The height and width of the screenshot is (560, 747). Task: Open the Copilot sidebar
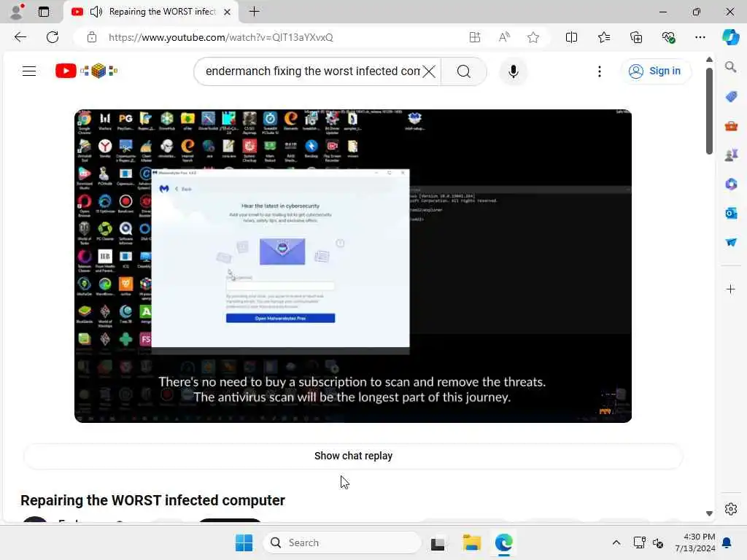(730, 37)
